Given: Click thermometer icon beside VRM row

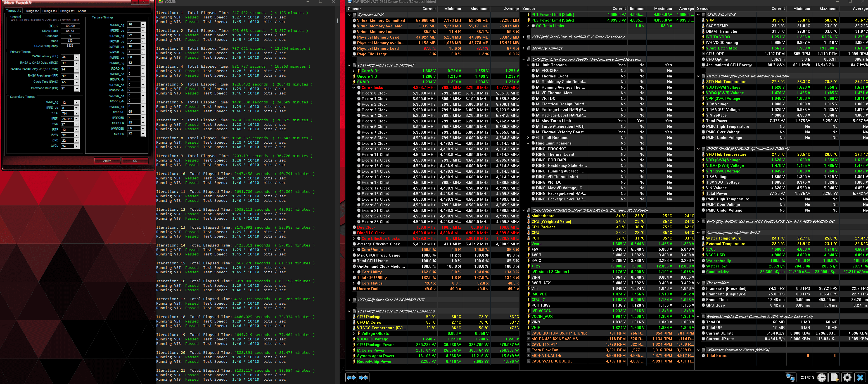Looking at the screenshot, I should click(703, 20).
